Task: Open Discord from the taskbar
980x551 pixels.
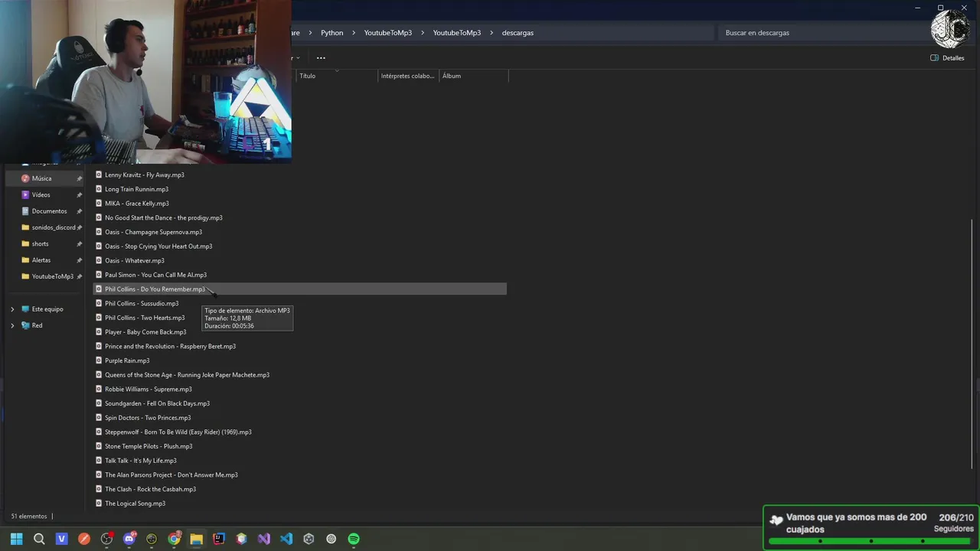Action: click(129, 539)
